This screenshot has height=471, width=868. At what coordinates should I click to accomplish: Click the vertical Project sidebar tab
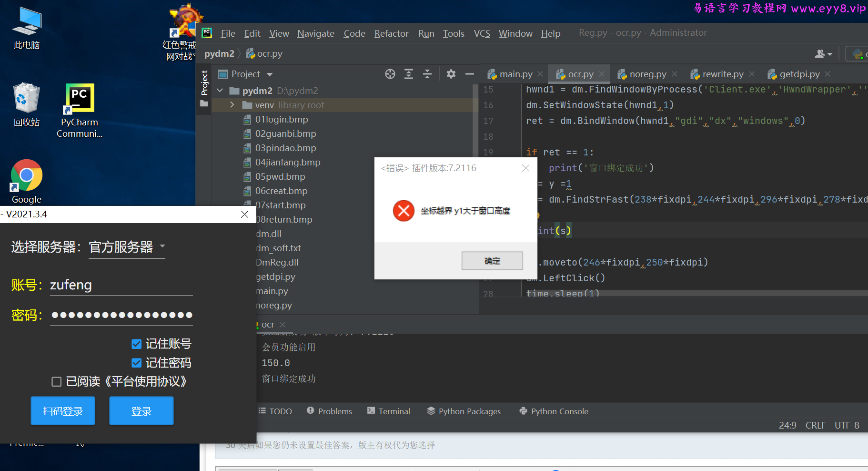[x=204, y=88]
